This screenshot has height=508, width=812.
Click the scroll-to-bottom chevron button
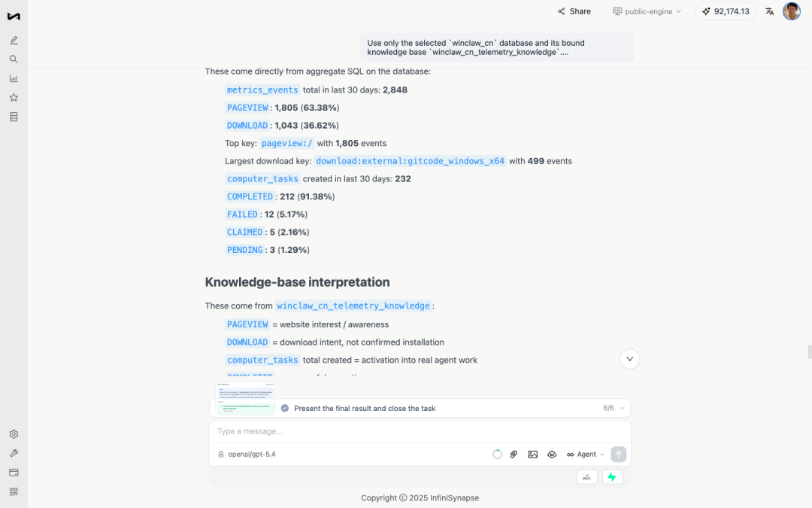(x=630, y=359)
